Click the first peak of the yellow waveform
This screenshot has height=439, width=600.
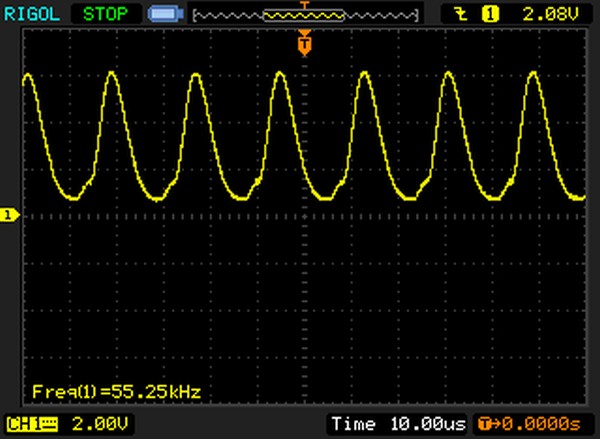click(x=28, y=75)
